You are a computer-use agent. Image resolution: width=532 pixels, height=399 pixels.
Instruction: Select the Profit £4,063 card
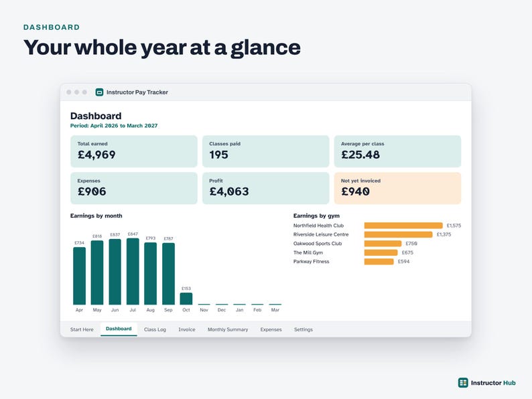coord(265,188)
